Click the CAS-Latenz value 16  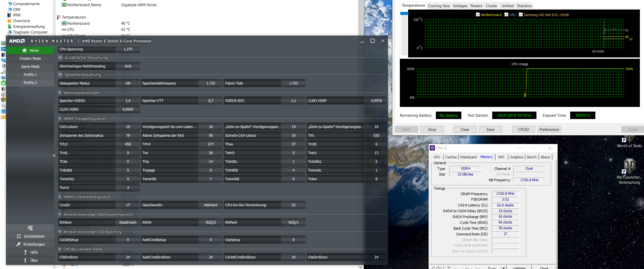click(128, 127)
